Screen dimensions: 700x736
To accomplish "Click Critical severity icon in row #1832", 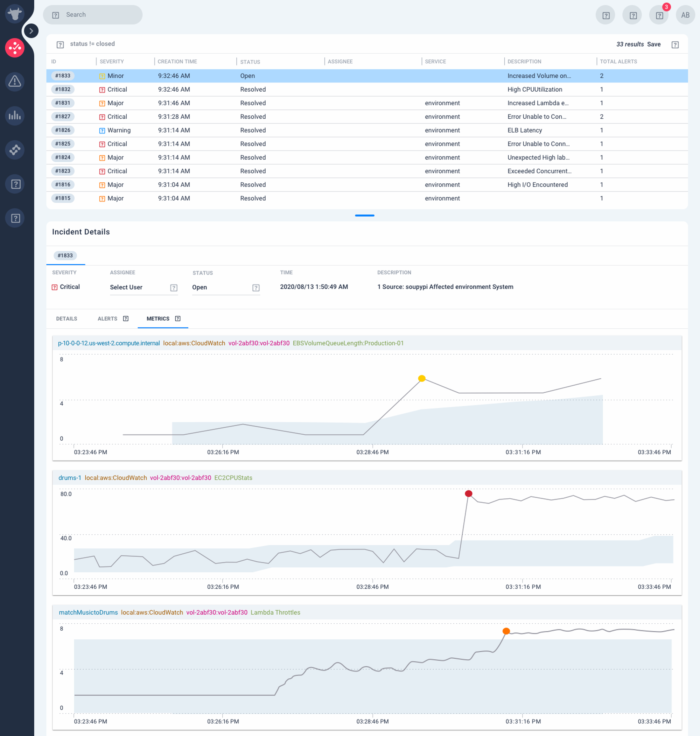I will click(x=102, y=90).
